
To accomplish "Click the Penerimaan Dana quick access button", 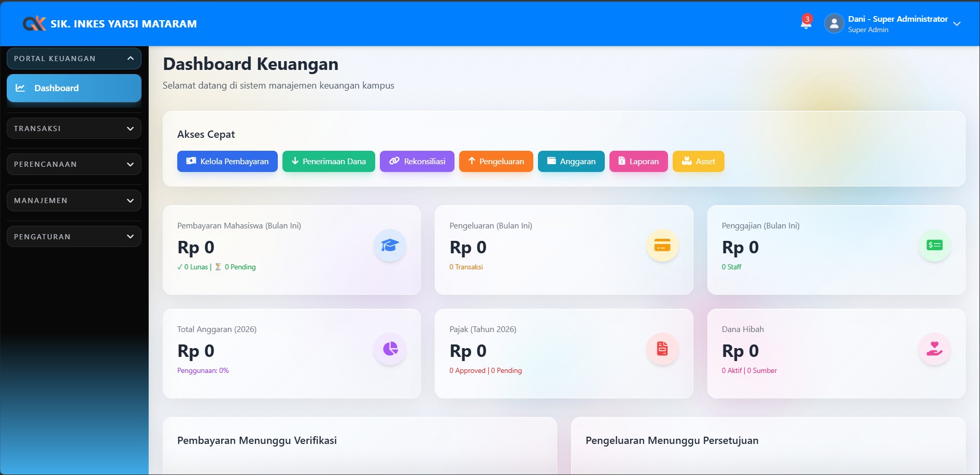I will click(x=329, y=161).
